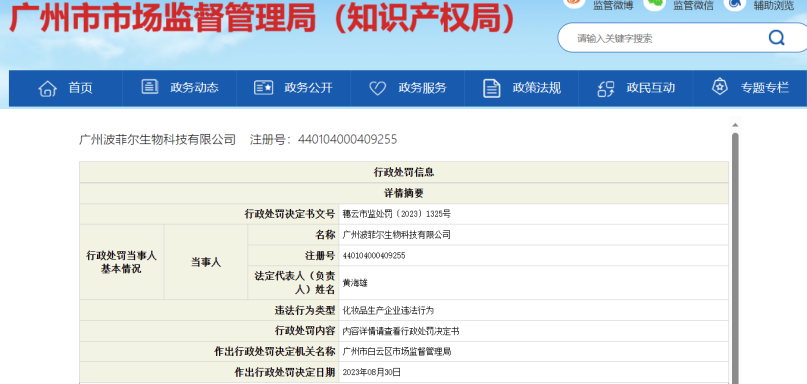Viewport: 807px width, 384px height.
Task: Click the ID card icon beside 政务公开
Action: coord(264,88)
